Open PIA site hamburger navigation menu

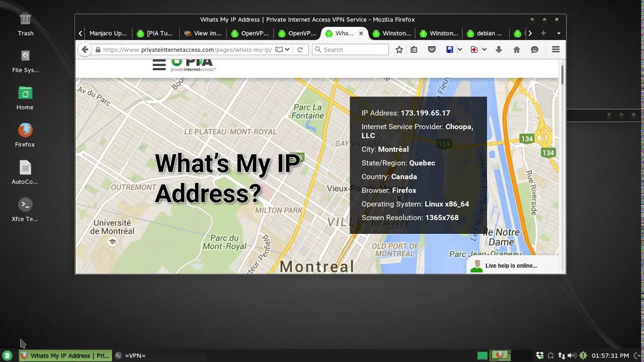pyautogui.click(x=159, y=65)
